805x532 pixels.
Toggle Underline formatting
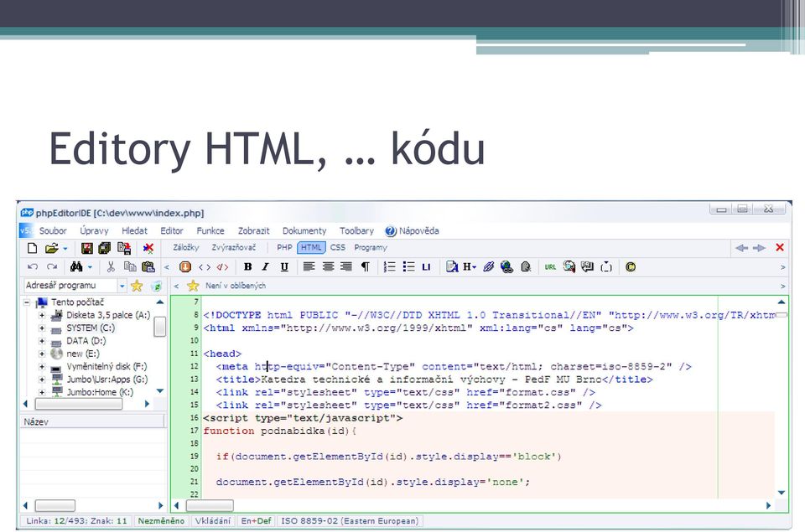tap(284, 266)
